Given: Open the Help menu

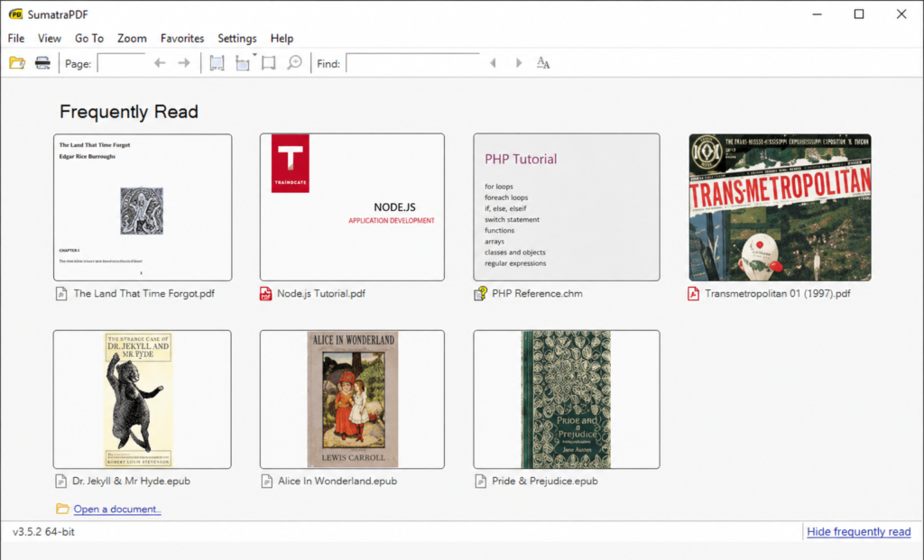Looking at the screenshot, I should tap(282, 38).
